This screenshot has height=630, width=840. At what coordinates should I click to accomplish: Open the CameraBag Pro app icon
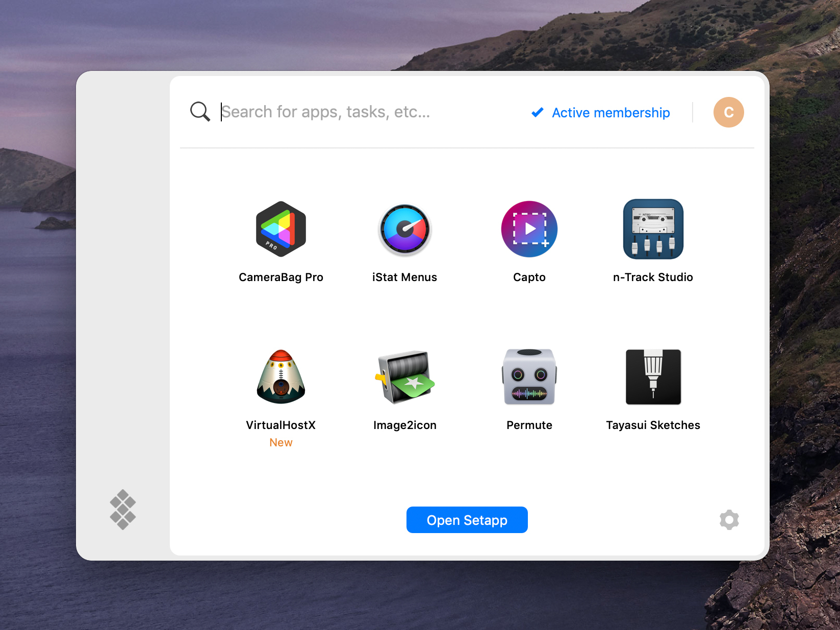(x=281, y=229)
